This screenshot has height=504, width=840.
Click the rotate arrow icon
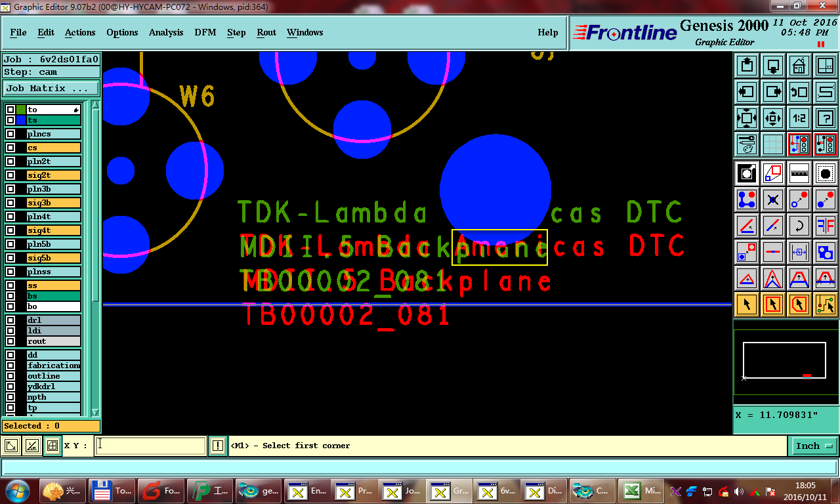pyautogui.click(x=799, y=226)
